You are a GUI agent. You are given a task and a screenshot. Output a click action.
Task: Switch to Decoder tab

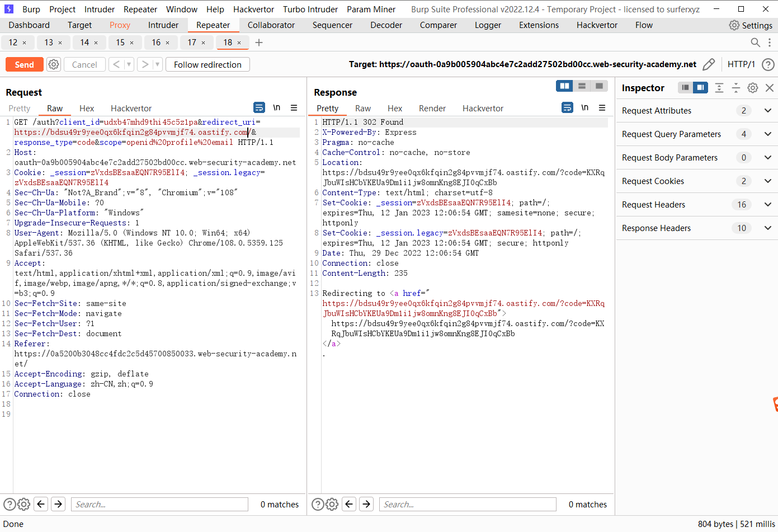[386, 25]
